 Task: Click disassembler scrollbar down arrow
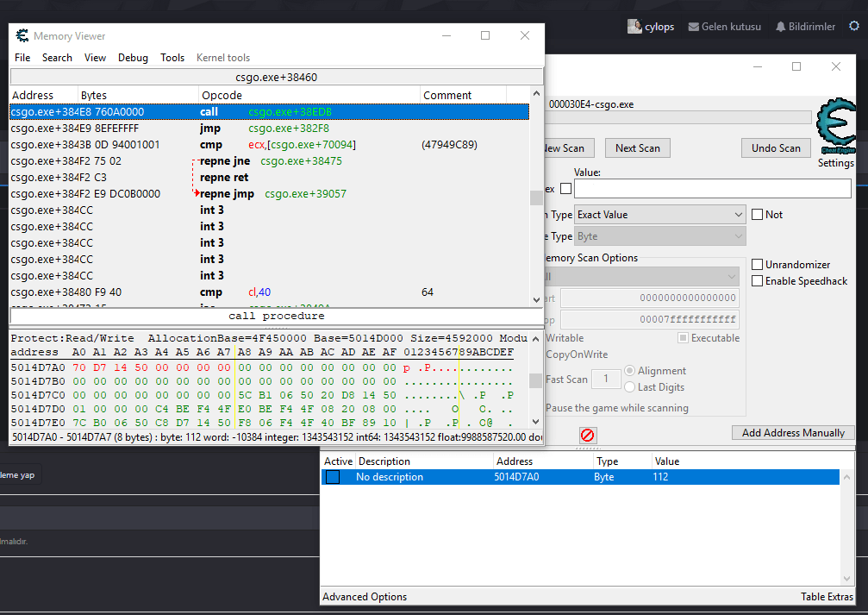click(x=536, y=300)
